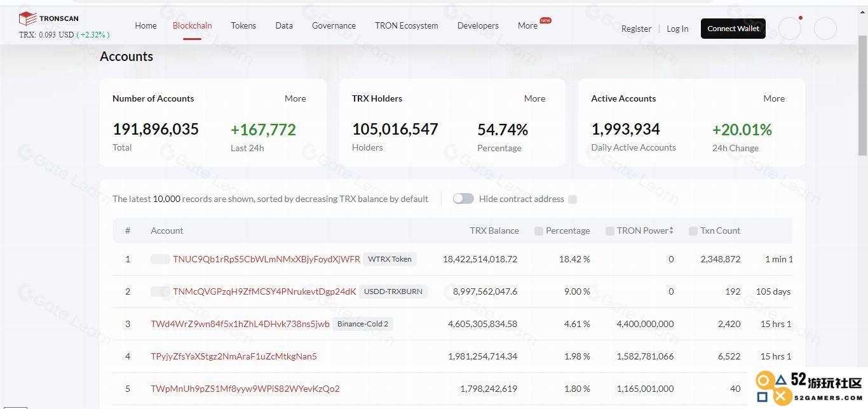Viewport: 868px width, 409px height.
Task: Click balance 18,422,514,018.72
Action: click(480, 259)
